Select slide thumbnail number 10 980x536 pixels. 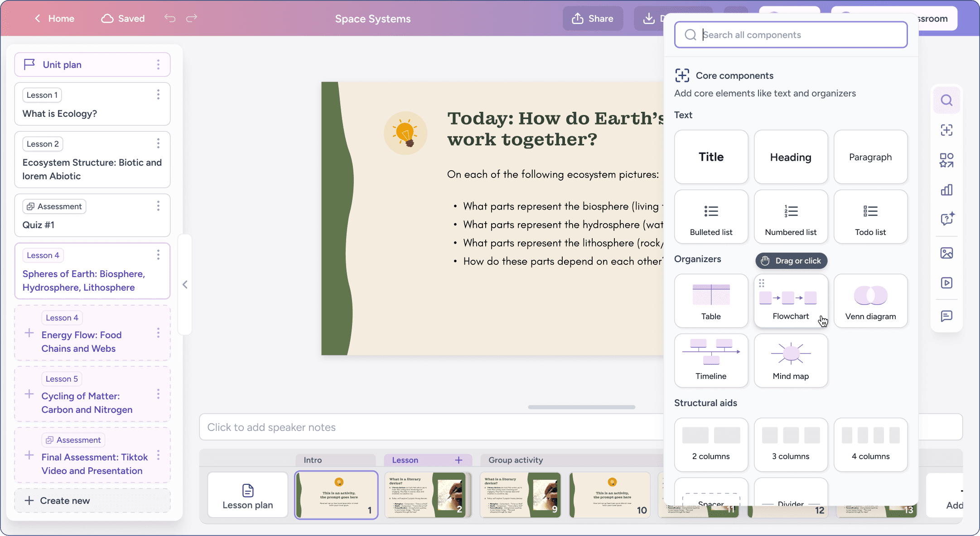coord(609,495)
